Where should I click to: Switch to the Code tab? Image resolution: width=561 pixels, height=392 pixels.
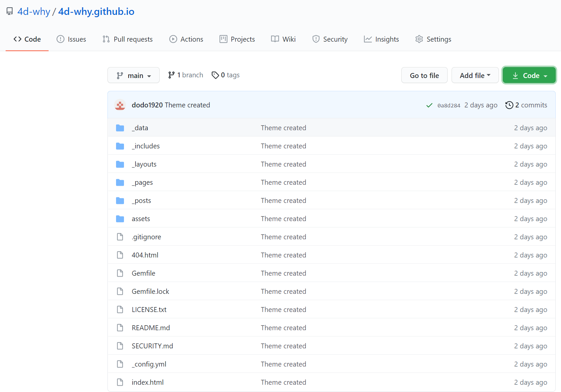(x=27, y=39)
